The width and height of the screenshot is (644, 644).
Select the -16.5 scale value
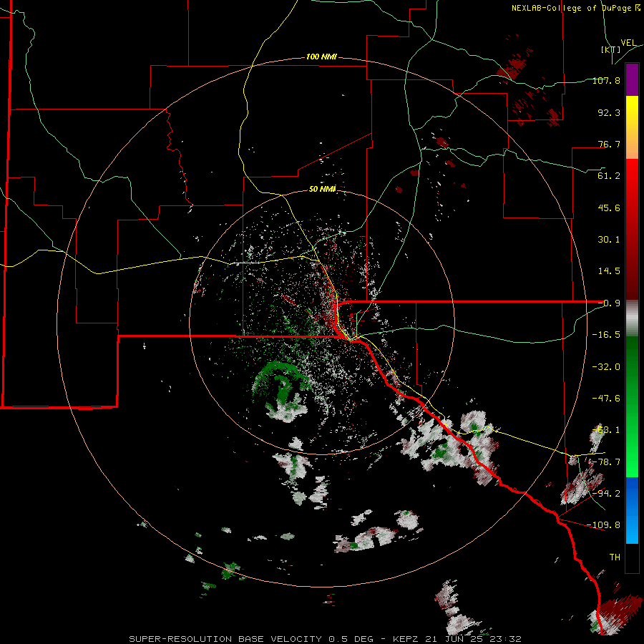tap(606, 335)
